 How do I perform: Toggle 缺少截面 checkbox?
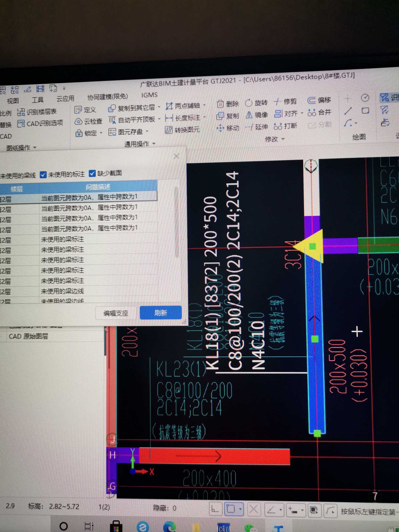[x=92, y=173]
